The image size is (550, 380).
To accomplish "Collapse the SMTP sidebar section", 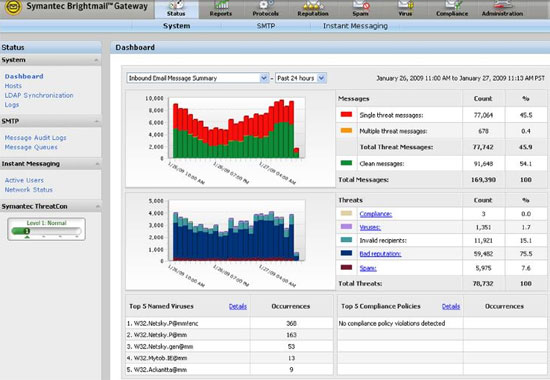I will coord(96,121).
